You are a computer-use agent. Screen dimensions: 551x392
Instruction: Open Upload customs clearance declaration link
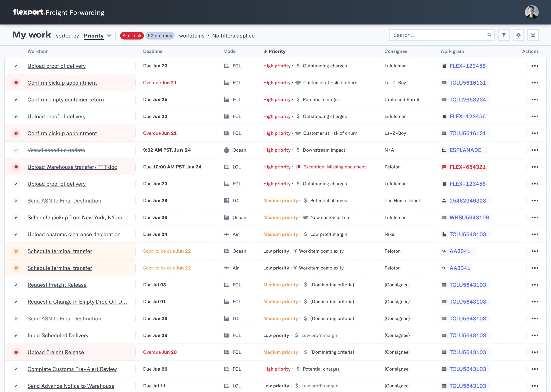(74, 234)
